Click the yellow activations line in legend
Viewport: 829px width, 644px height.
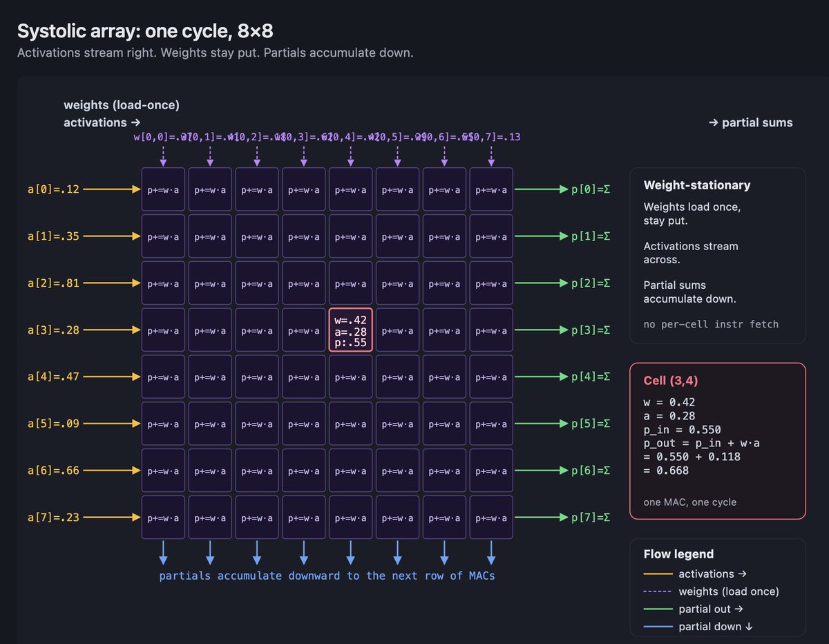point(657,574)
